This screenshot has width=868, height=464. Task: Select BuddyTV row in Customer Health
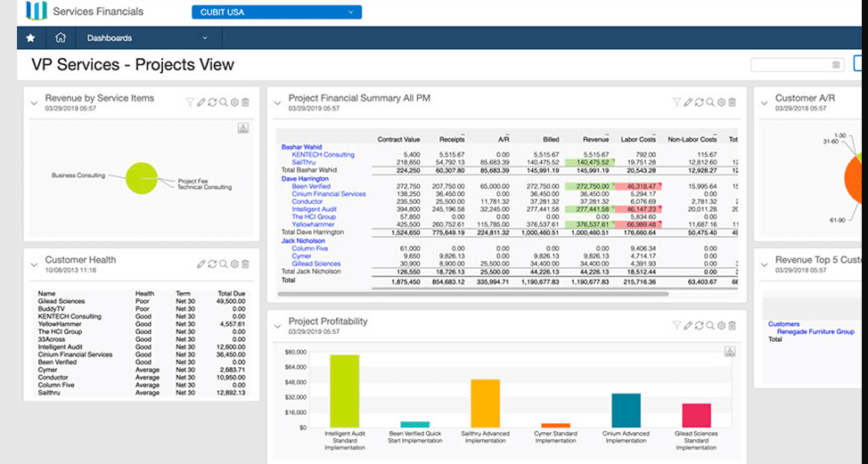click(x=141, y=309)
